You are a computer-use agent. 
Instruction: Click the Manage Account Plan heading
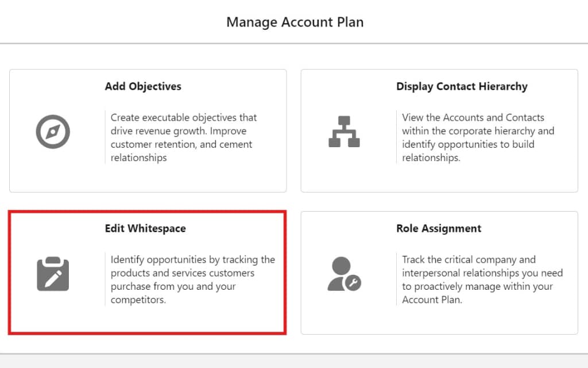(295, 22)
